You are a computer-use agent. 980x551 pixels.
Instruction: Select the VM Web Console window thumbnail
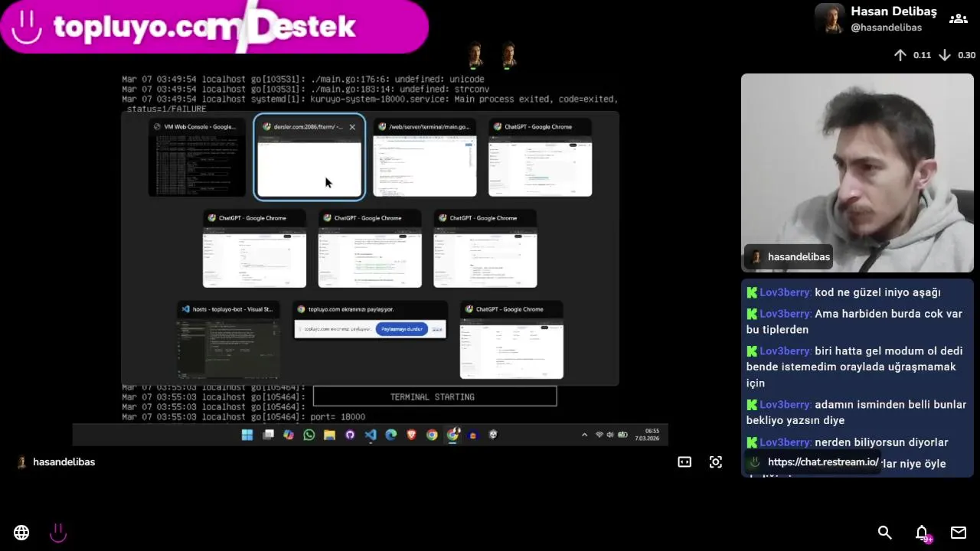(197, 157)
